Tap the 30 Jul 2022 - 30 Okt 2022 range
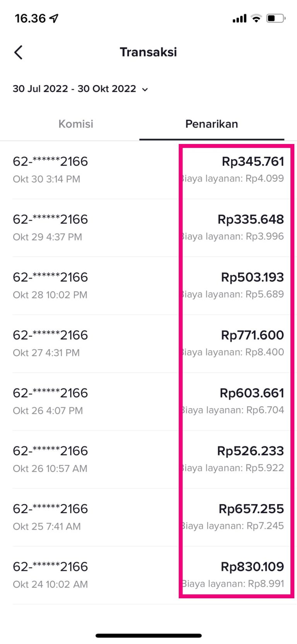The height and width of the screenshot is (644, 297). [74, 89]
